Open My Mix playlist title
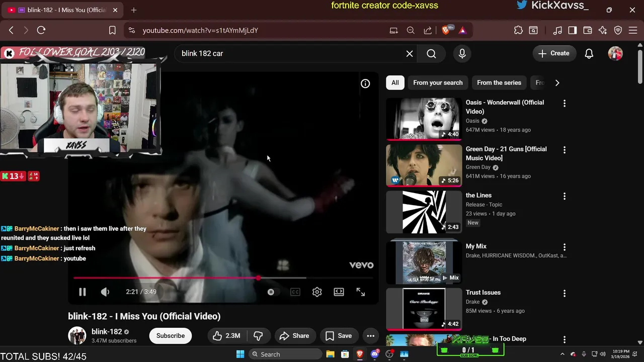This screenshot has width=644, height=362. (x=476, y=246)
